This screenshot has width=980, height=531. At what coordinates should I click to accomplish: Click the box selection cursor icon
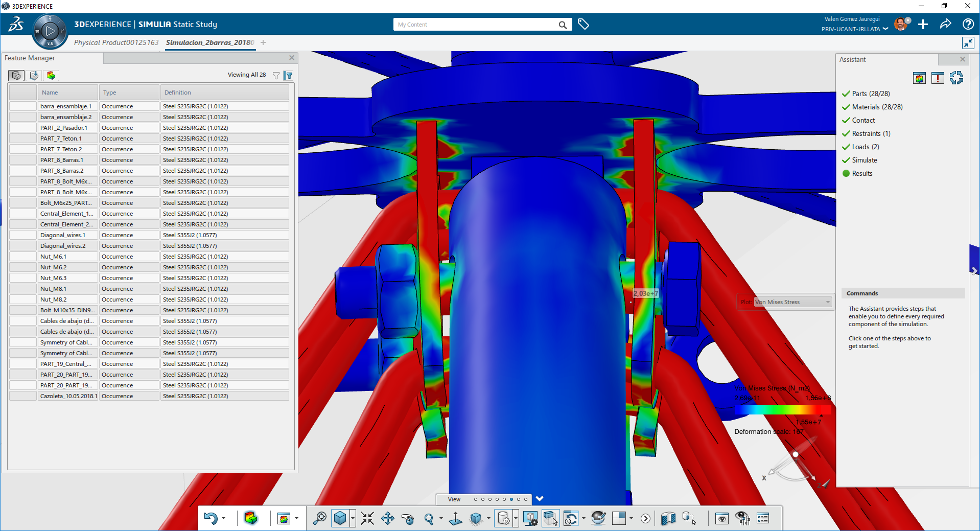coord(550,518)
